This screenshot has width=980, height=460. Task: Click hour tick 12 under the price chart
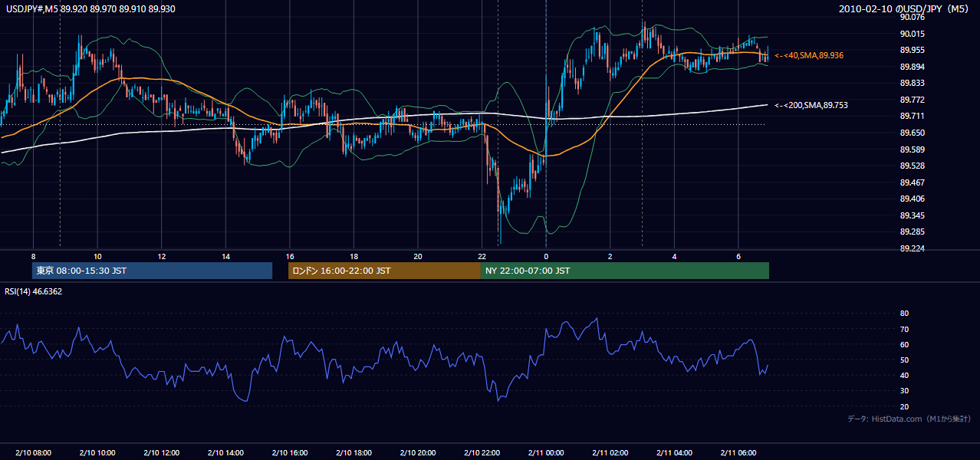pos(161,256)
